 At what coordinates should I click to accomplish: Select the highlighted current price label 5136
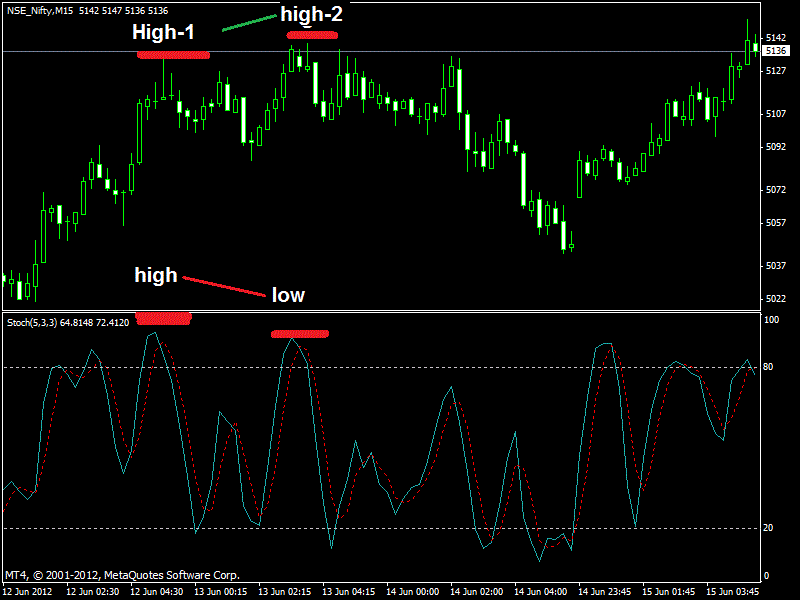point(776,51)
